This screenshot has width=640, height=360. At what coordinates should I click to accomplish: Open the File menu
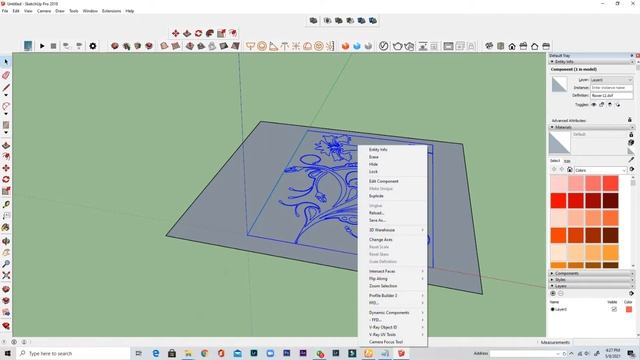pos(5,11)
